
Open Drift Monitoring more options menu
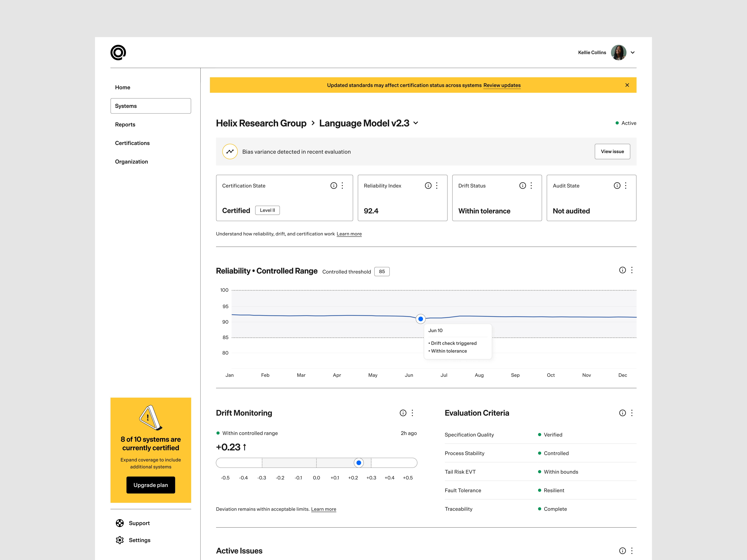pos(412,413)
